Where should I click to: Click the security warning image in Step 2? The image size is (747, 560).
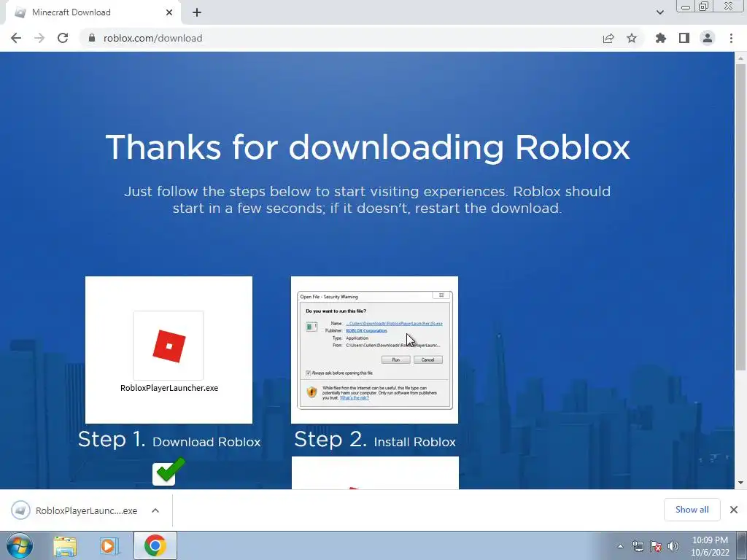pyautogui.click(x=374, y=349)
